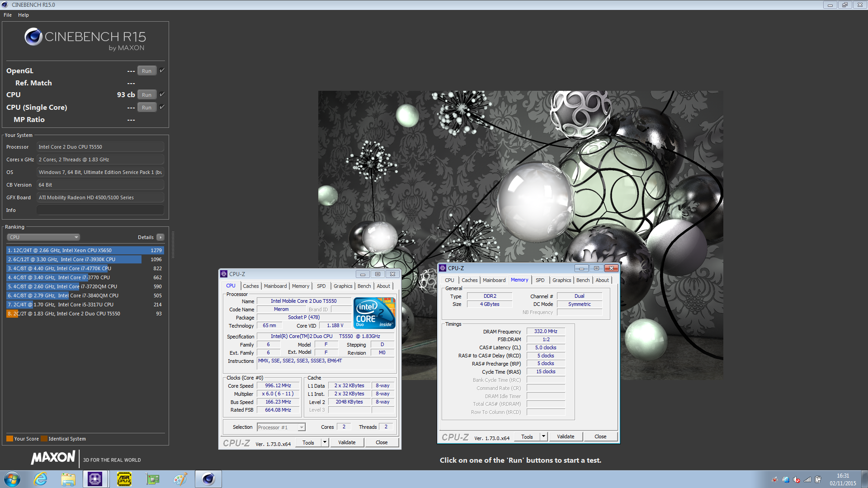Image resolution: width=868 pixels, height=488 pixels.
Task: Click the brown Identical System legend swatch
Action: pos(44,439)
